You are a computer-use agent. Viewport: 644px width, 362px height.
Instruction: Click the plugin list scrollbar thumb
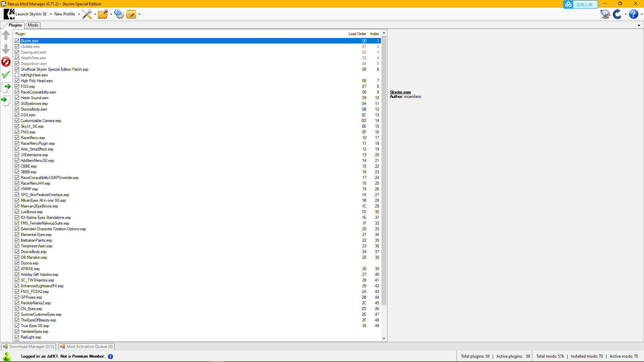pyautogui.click(x=384, y=170)
